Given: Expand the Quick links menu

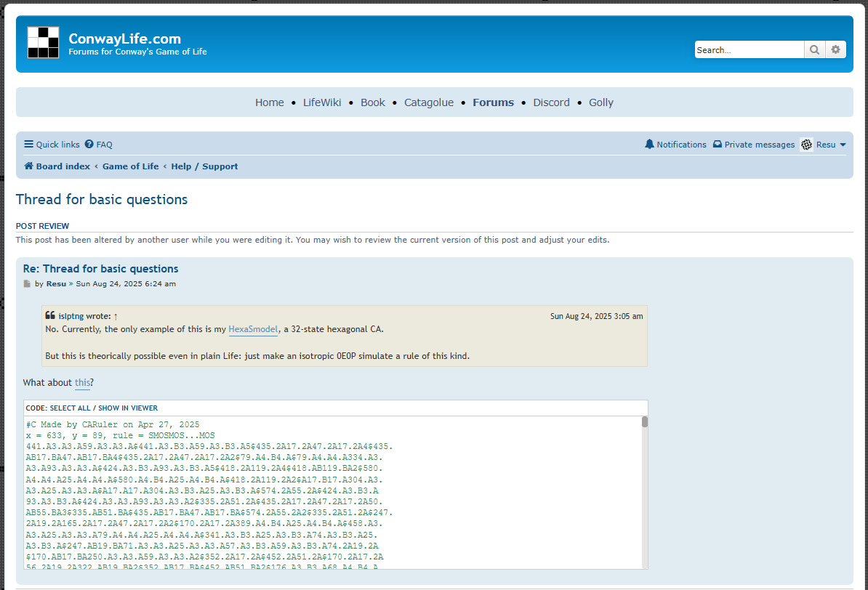Looking at the screenshot, I should coord(52,145).
